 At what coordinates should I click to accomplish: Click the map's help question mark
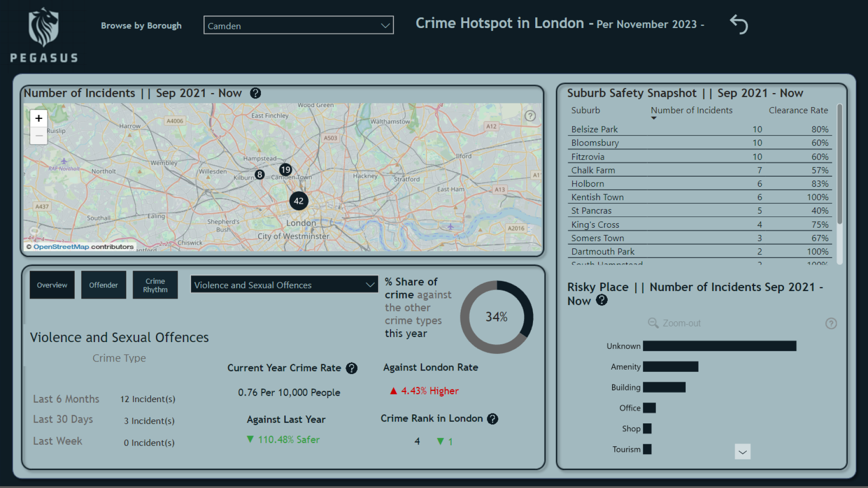pos(530,116)
